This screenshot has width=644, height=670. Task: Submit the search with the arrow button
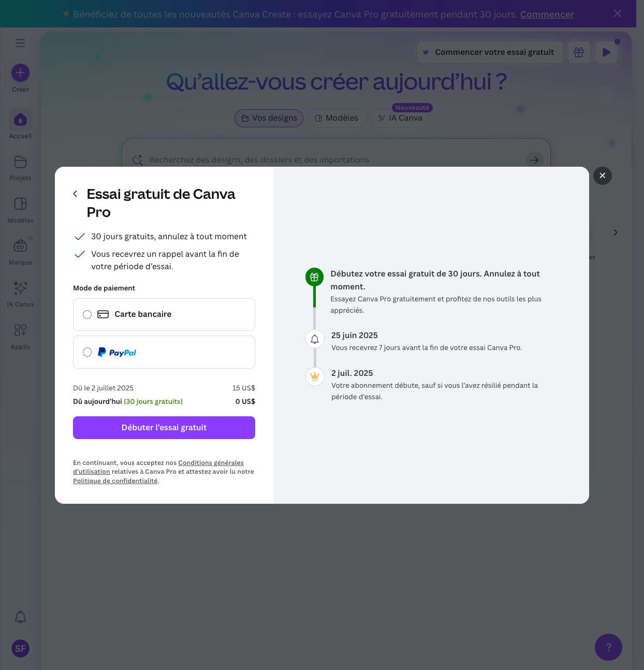coord(534,160)
